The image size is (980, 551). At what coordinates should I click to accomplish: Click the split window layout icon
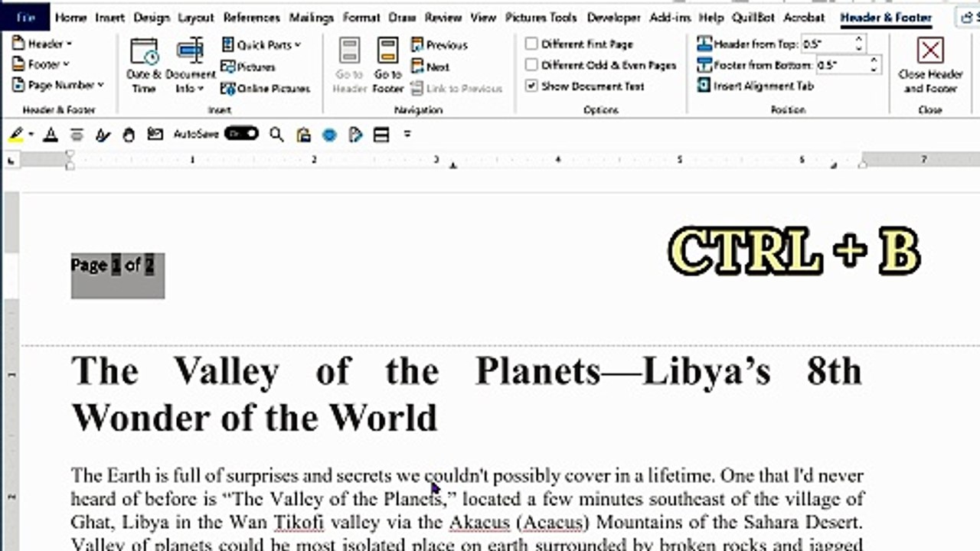click(x=381, y=135)
